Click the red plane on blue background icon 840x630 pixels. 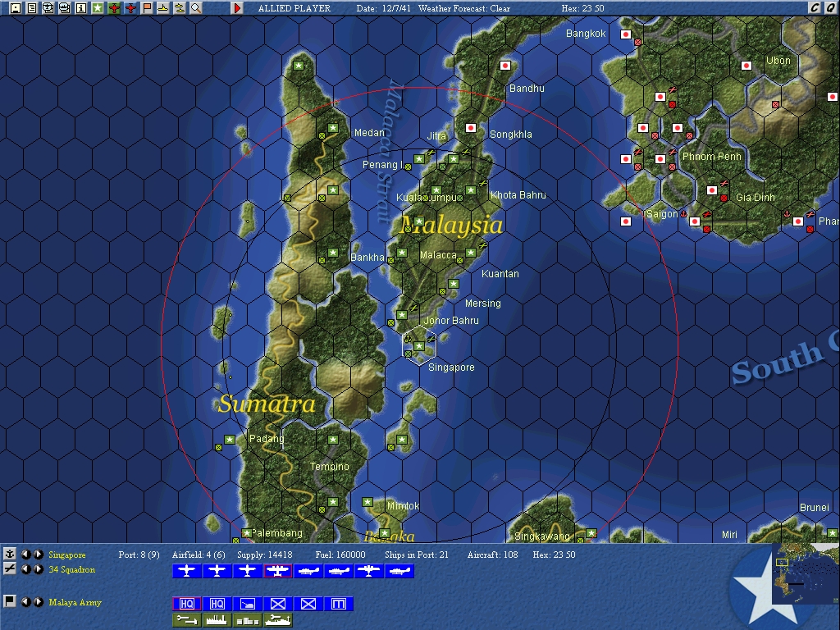coord(130,8)
